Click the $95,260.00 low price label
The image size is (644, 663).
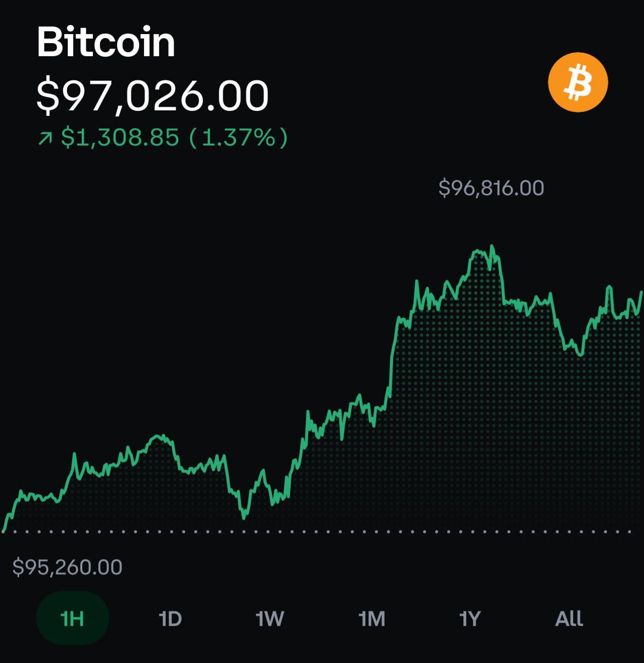point(67,567)
